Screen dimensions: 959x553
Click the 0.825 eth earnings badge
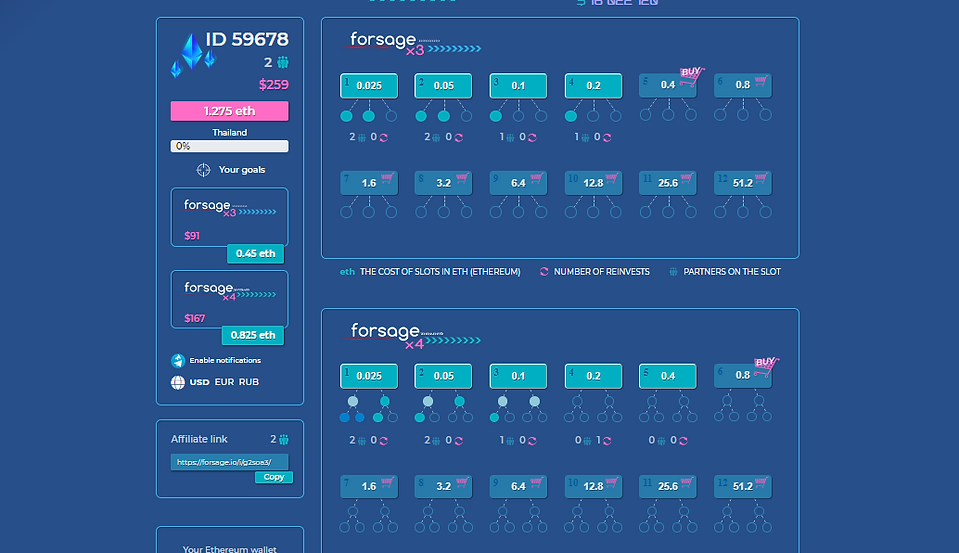pos(253,335)
